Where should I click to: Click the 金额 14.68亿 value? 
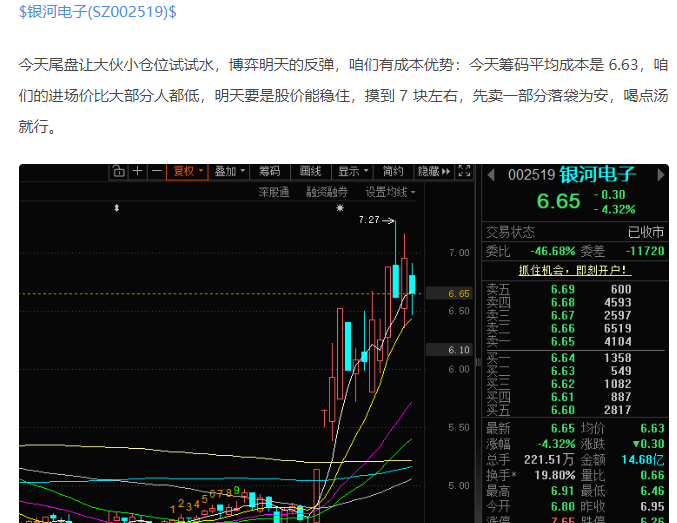pyautogui.click(x=642, y=460)
